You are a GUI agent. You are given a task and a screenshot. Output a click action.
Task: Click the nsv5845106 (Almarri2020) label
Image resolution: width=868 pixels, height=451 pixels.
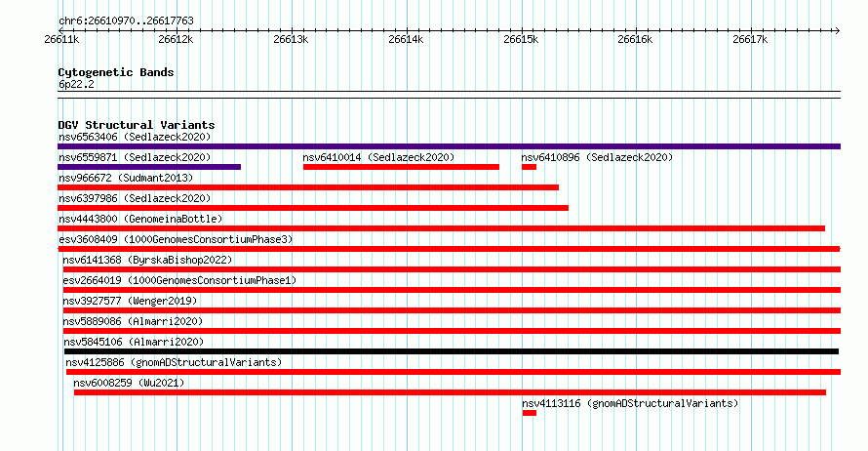point(134,342)
